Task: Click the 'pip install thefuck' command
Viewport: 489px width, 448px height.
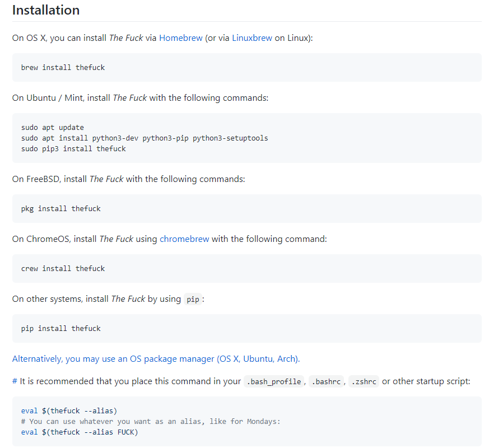Action: pyautogui.click(x=61, y=328)
